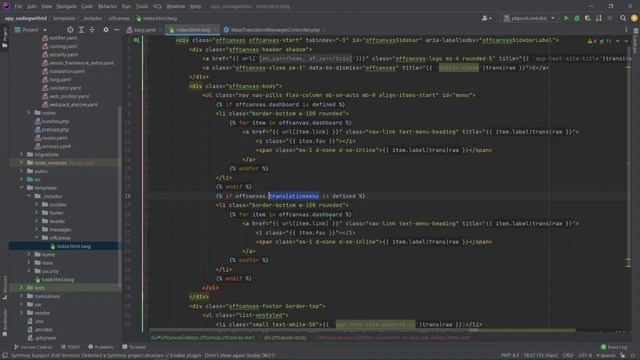
Task: Click offcanvas in the breadcrumb path
Action: point(119,18)
